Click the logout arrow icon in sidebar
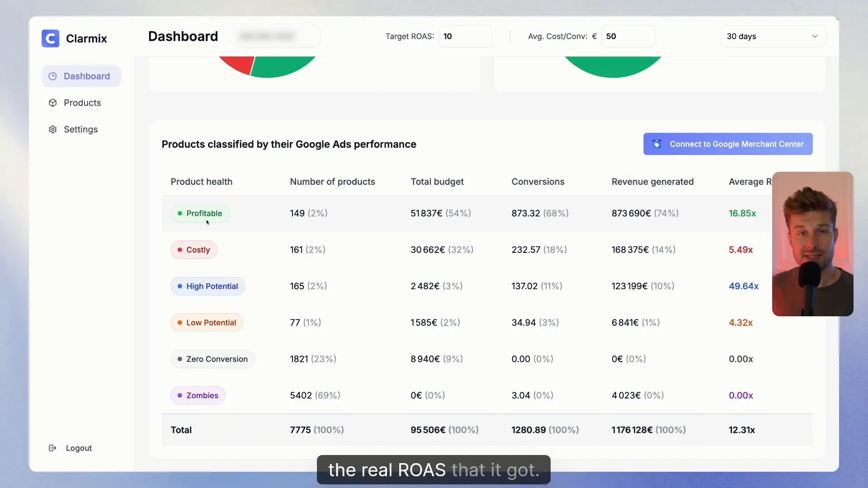Image resolution: width=868 pixels, height=488 pixels. 52,448
